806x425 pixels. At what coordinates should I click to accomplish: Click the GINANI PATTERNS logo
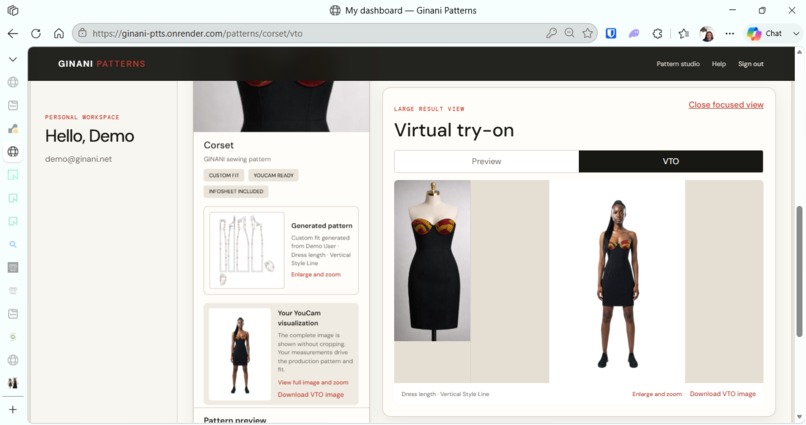pos(101,64)
